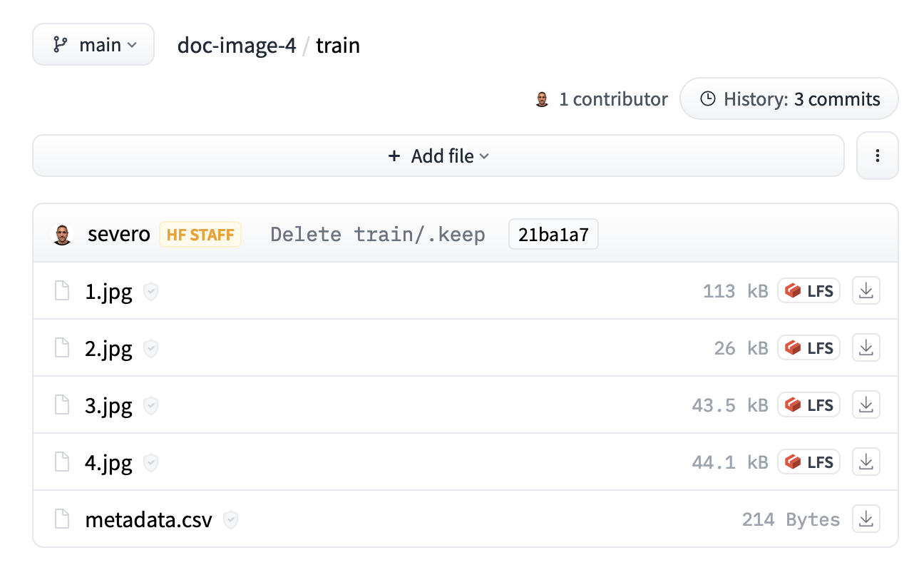Open History: 3 commits
This screenshot has height=575, width=924.
click(789, 99)
